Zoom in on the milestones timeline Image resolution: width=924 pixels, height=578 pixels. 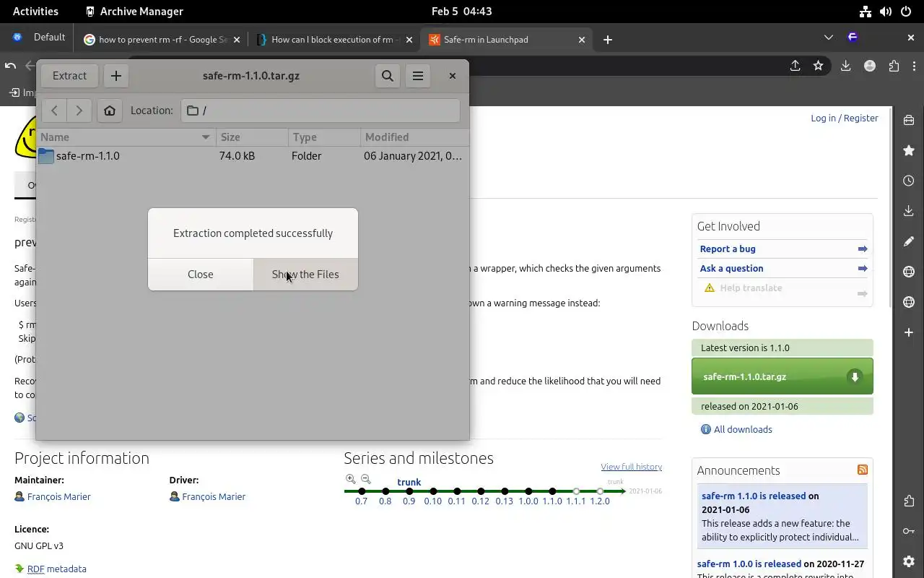pyautogui.click(x=351, y=479)
